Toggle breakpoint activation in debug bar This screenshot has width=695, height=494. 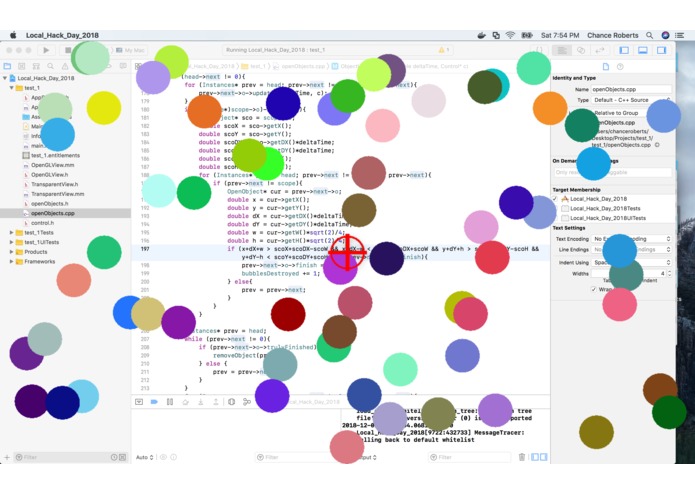click(x=154, y=402)
